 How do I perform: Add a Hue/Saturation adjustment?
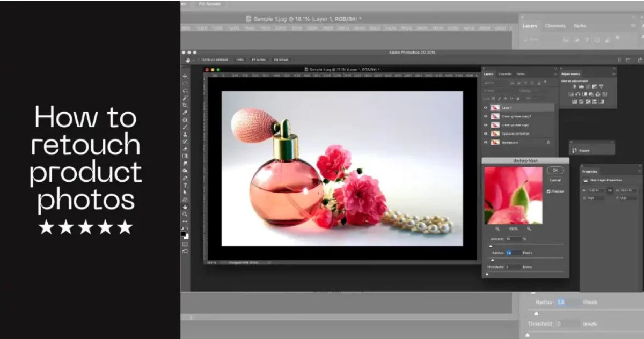click(x=571, y=94)
